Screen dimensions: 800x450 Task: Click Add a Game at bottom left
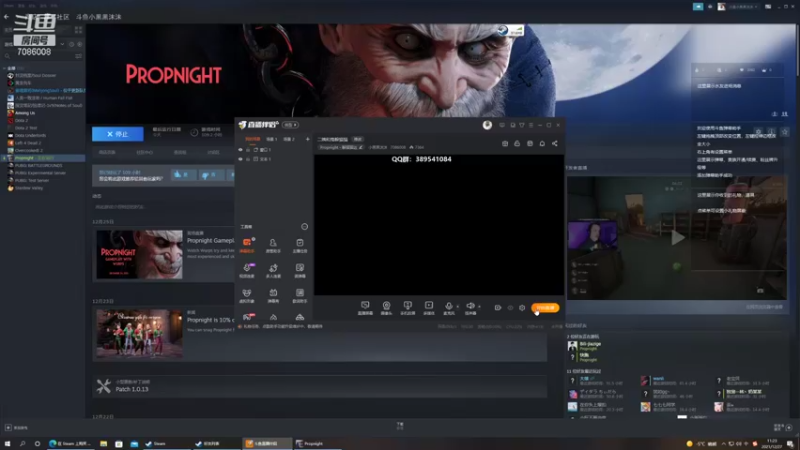click(x=16, y=428)
